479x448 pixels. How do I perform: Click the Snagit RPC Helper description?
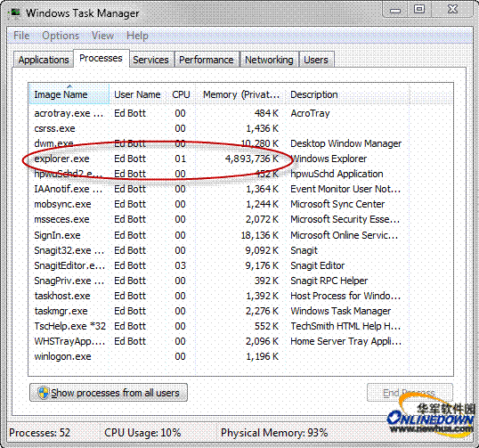click(329, 281)
